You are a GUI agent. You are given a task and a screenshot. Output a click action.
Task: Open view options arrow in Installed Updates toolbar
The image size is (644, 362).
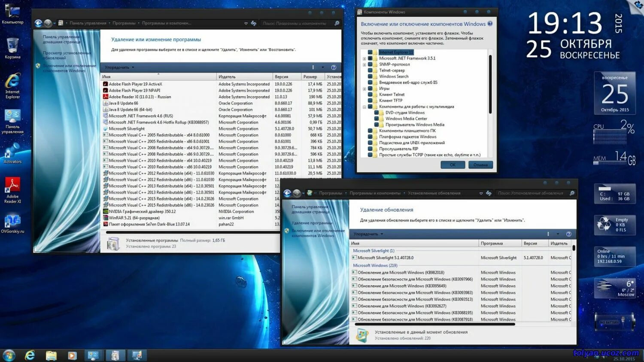pos(558,234)
